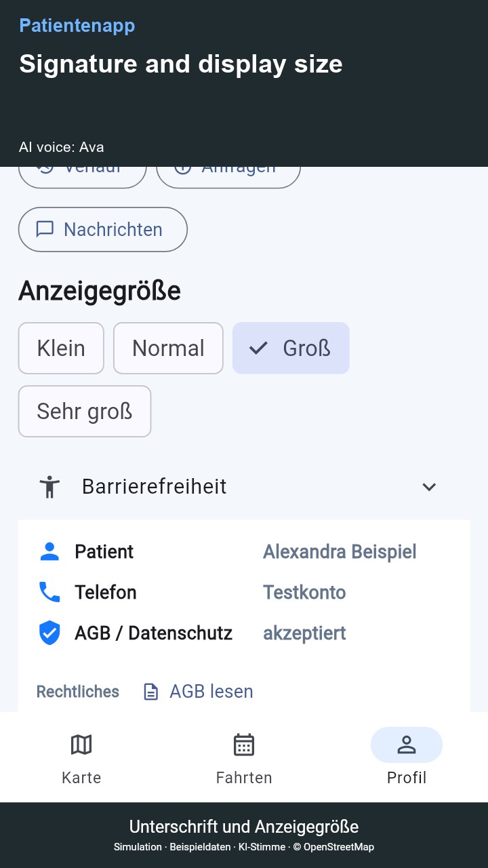This screenshot has height=868, width=488.
Task: Deselect the checked Groß option
Action: tap(291, 348)
